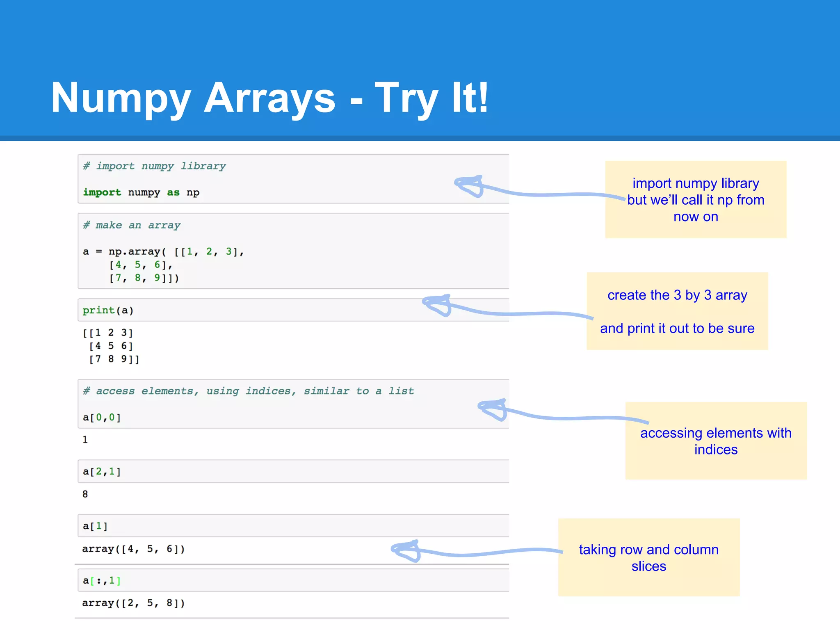The height and width of the screenshot is (630, 840).
Task: Click the 'create the 3 by 3 array' note text
Action: click(x=677, y=295)
